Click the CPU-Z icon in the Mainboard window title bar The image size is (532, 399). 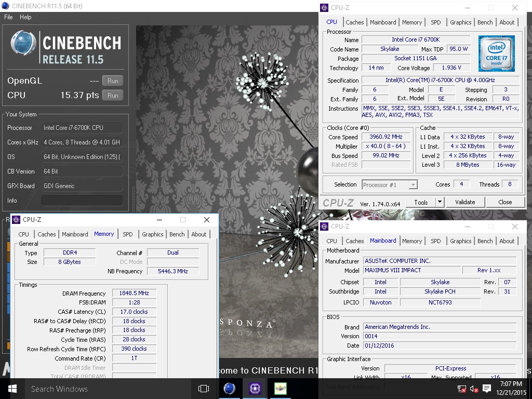pyautogui.click(x=324, y=227)
